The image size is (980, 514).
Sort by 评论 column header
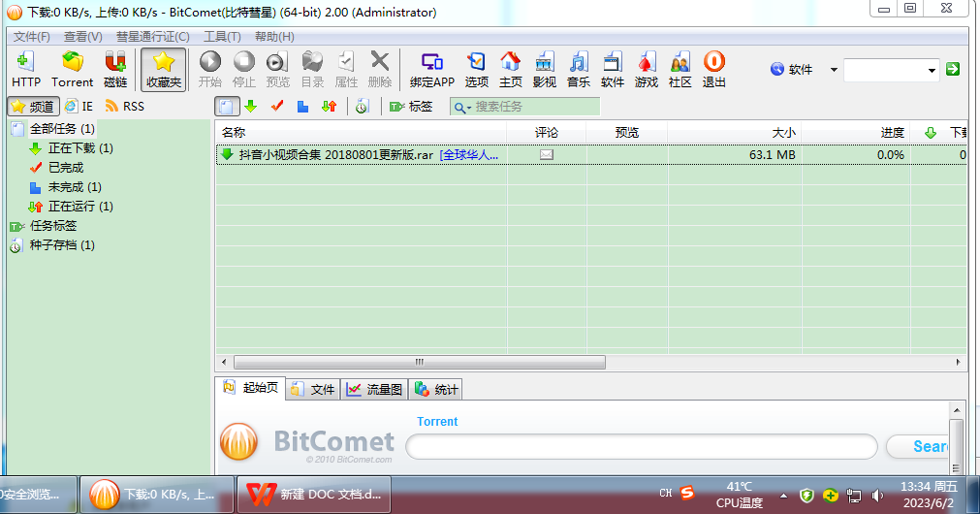pos(547,133)
